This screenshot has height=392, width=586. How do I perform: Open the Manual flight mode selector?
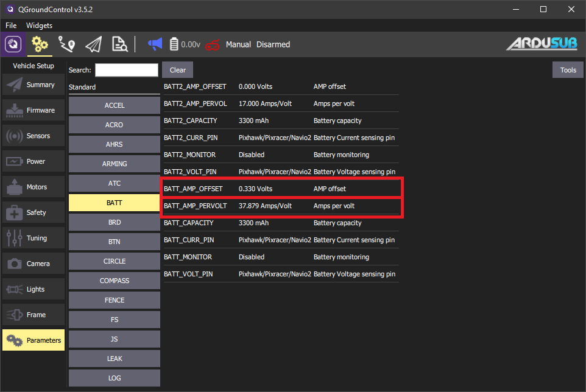(238, 44)
